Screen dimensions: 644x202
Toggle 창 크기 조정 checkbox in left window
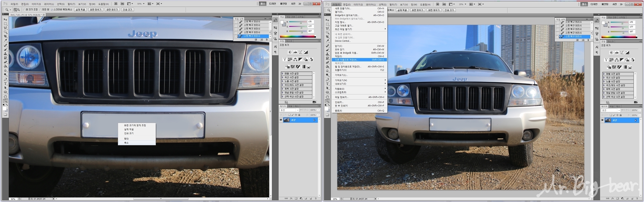[24, 10]
